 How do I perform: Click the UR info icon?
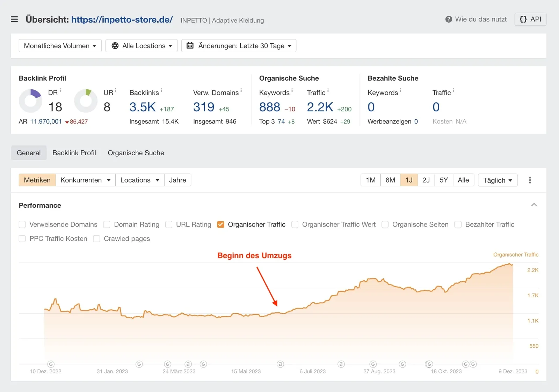pos(115,90)
